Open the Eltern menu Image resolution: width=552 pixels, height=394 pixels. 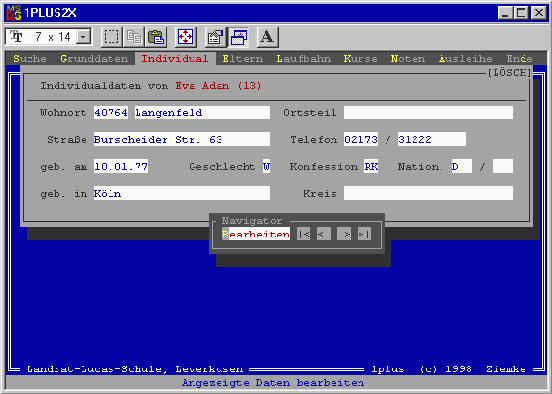[243, 58]
